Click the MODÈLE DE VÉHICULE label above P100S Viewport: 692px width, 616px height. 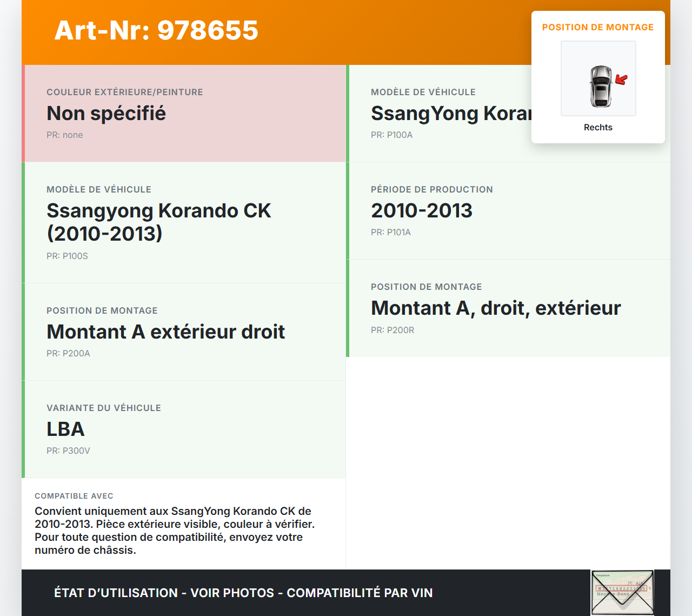click(x=99, y=189)
